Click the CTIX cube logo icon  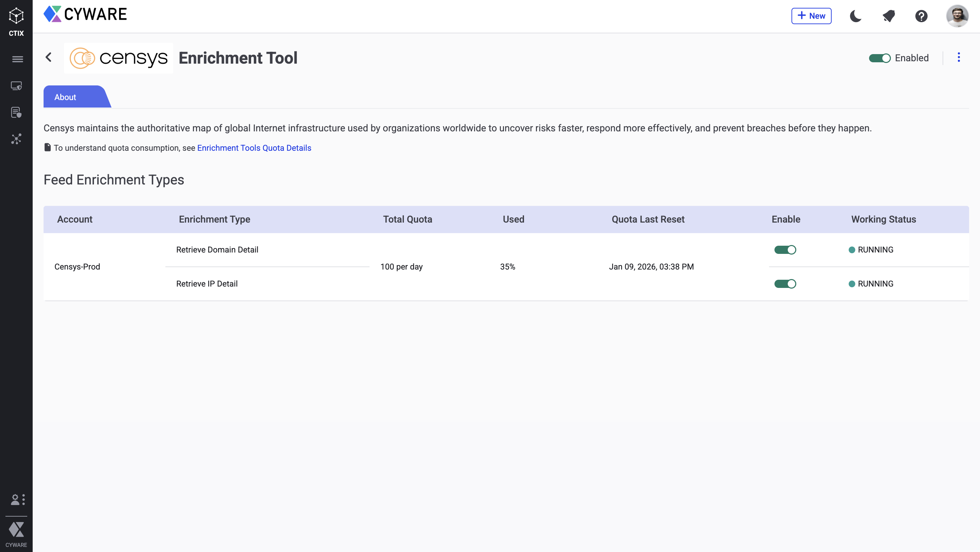[16, 16]
